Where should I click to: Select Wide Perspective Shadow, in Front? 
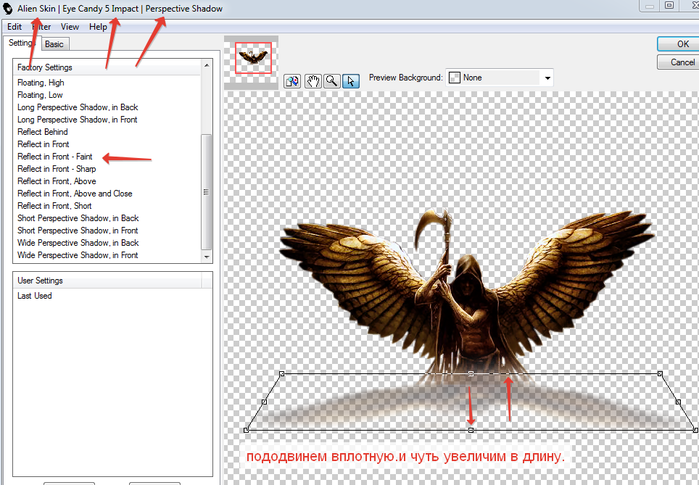(x=78, y=255)
